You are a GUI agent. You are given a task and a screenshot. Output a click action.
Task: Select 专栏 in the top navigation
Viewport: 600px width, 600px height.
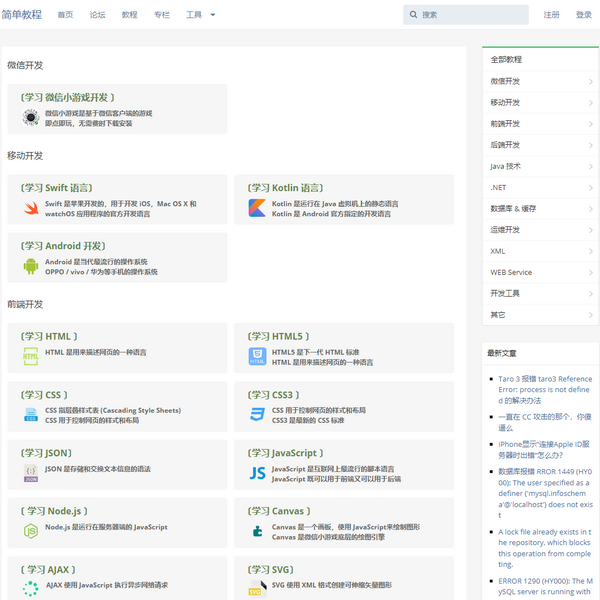pos(162,15)
